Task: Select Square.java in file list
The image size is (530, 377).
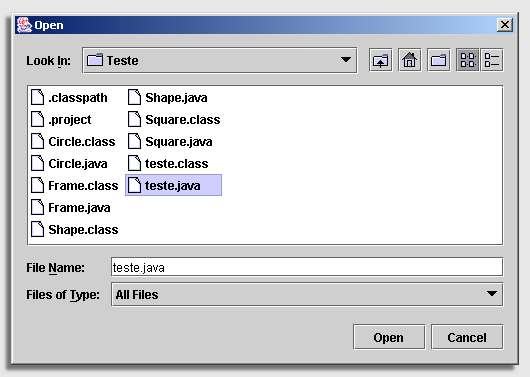Action: point(170,141)
